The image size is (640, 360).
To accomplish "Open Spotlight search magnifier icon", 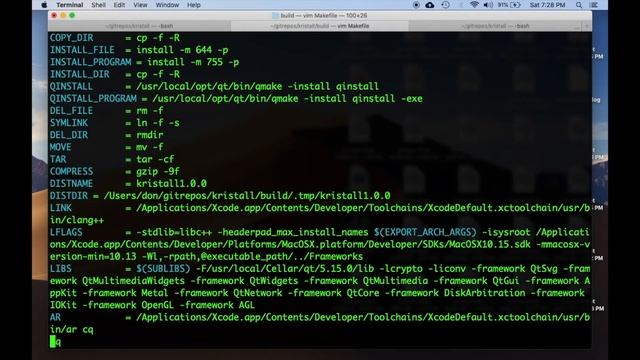I will pos(579,5).
